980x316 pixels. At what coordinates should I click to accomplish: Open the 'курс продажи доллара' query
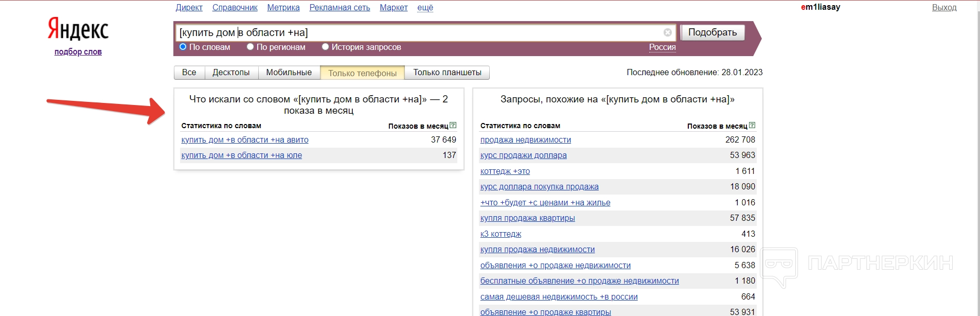tap(524, 155)
